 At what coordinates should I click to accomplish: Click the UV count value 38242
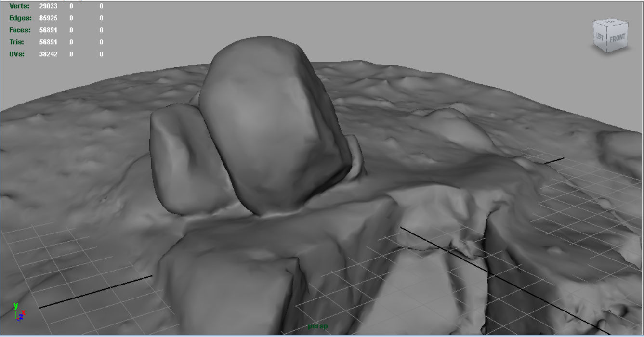(48, 54)
